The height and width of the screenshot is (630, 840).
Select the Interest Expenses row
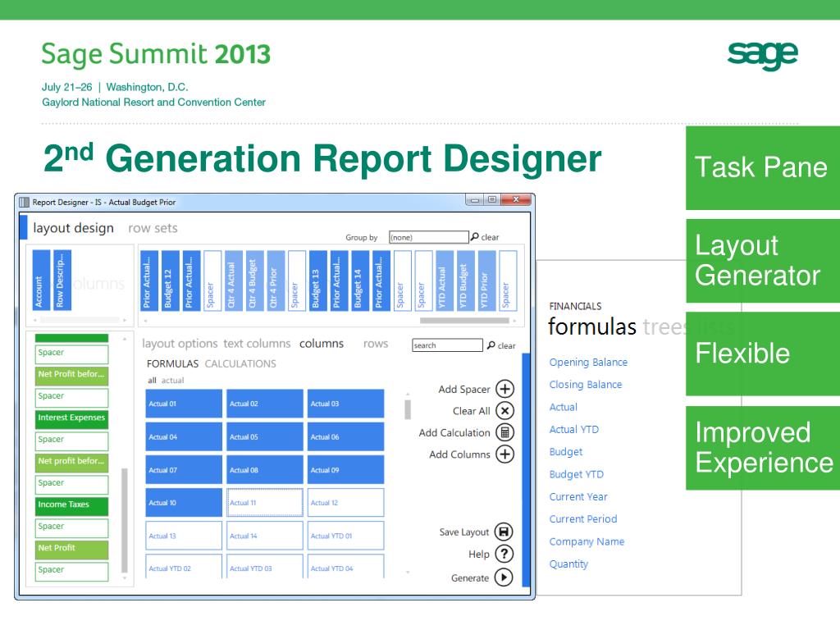(72, 419)
